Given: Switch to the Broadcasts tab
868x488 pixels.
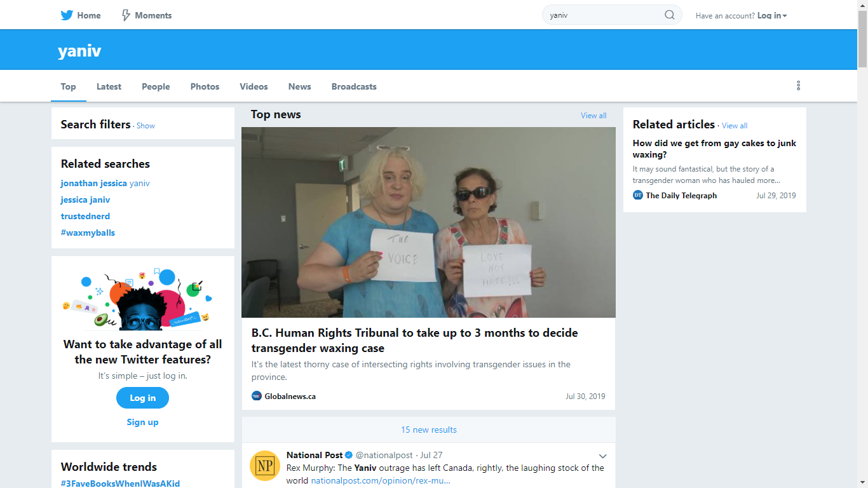Looking at the screenshot, I should (x=354, y=86).
